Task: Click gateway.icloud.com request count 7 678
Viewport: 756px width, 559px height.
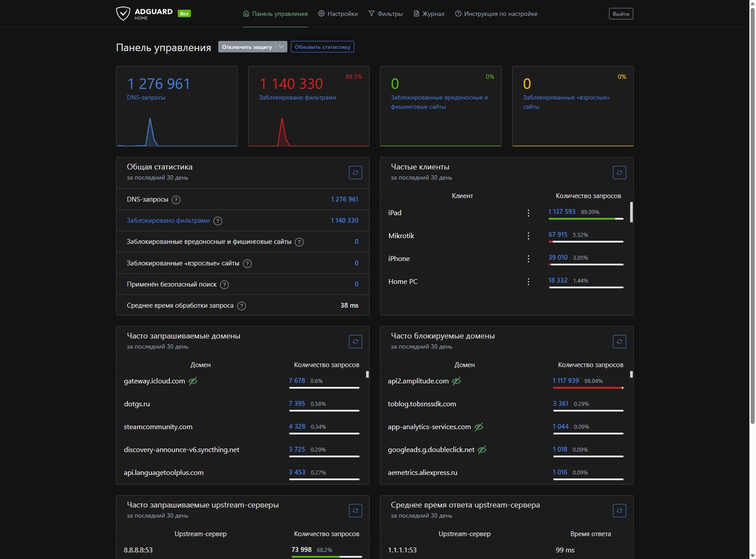Action: click(297, 381)
